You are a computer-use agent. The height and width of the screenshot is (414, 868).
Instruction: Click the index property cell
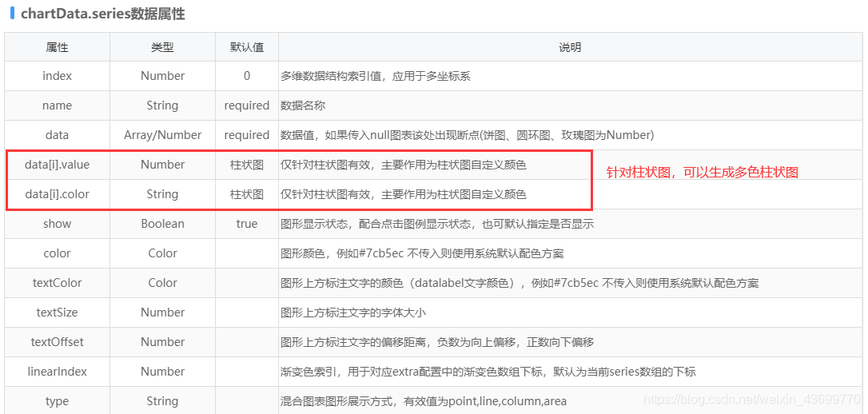coord(57,76)
